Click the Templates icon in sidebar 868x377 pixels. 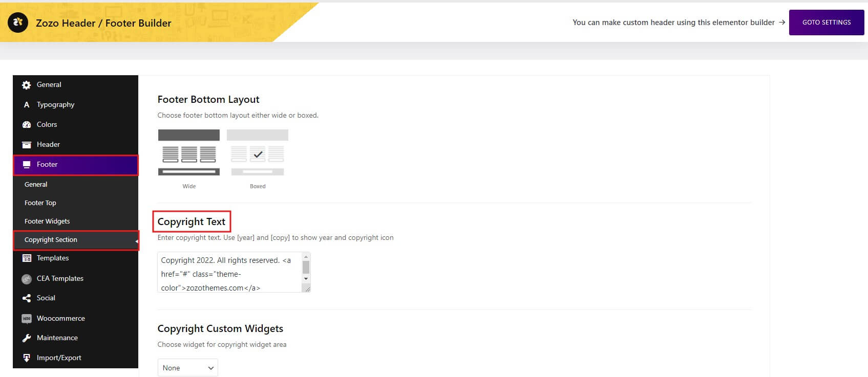(x=27, y=258)
